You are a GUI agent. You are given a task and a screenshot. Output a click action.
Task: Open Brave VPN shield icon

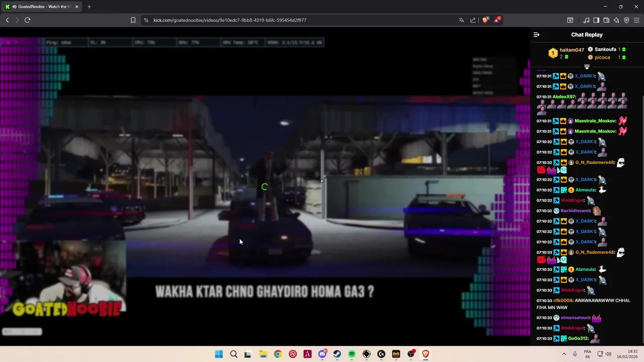[x=626, y=20]
